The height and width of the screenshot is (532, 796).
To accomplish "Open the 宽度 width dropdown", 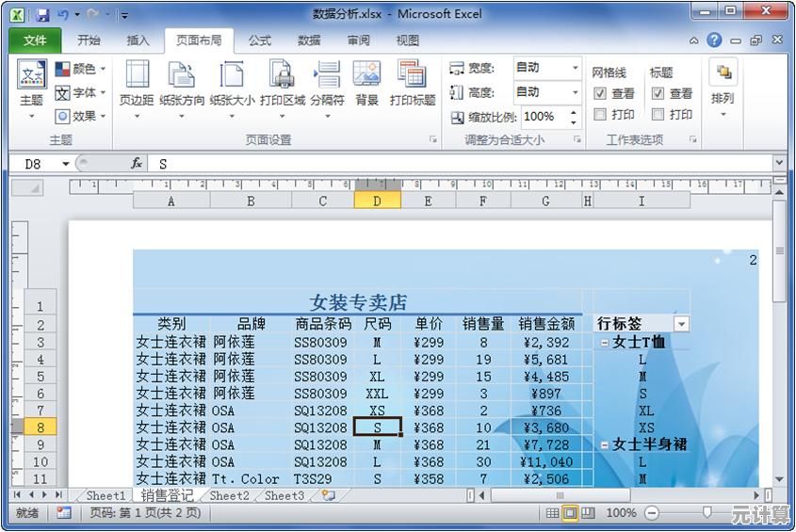I will pos(575,68).
